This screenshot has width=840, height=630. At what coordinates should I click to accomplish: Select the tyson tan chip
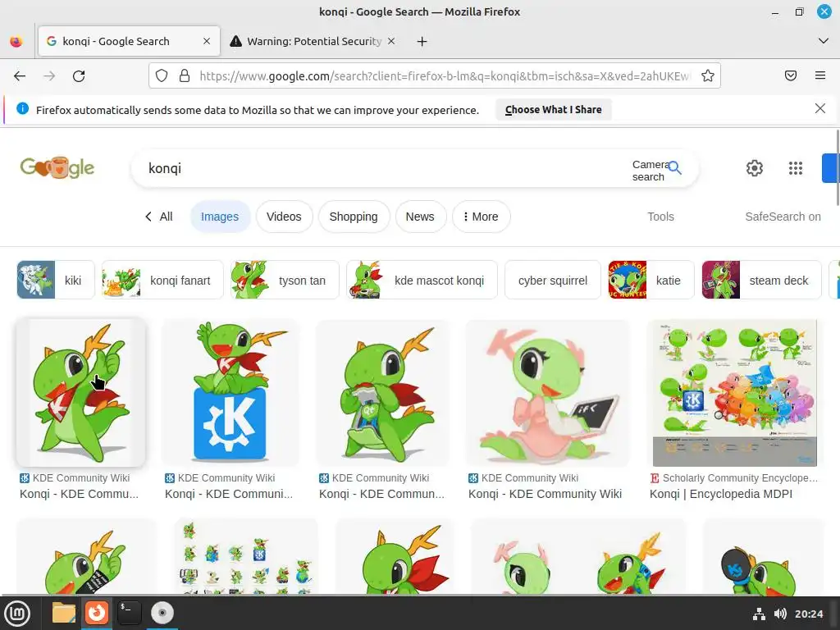click(x=285, y=280)
